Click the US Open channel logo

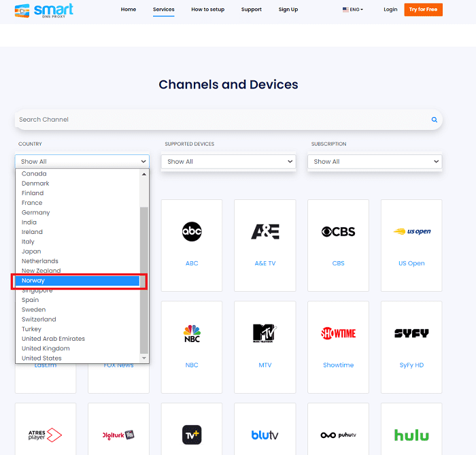[411, 232]
